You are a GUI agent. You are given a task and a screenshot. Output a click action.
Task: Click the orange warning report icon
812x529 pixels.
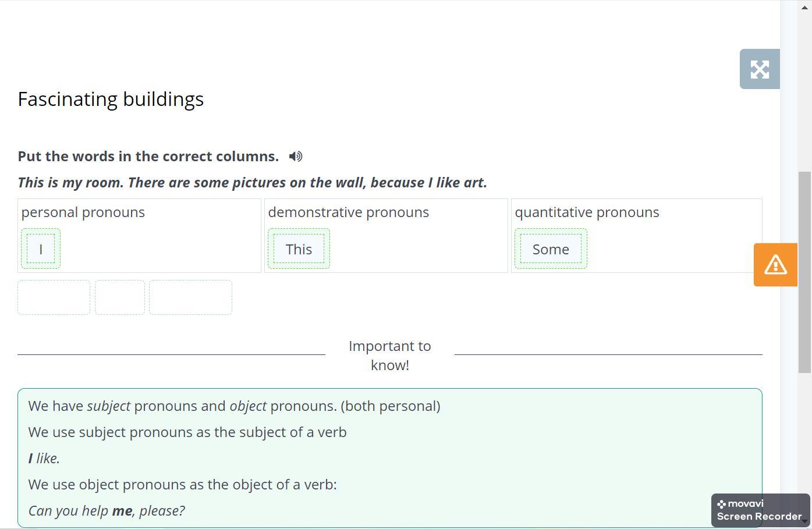coord(775,265)
